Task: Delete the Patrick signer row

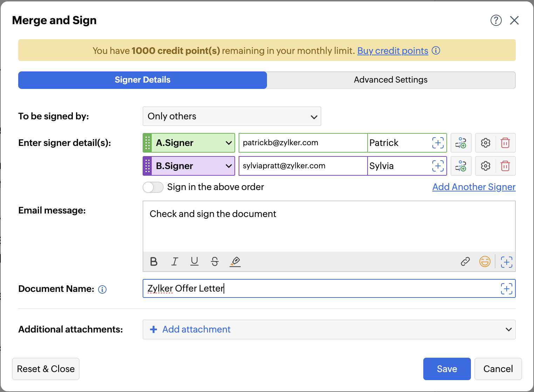Action: tap(505, 143)
